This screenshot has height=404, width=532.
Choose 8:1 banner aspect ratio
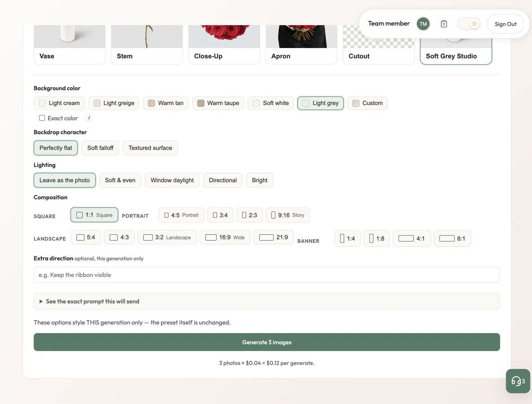tap(452, 239)
